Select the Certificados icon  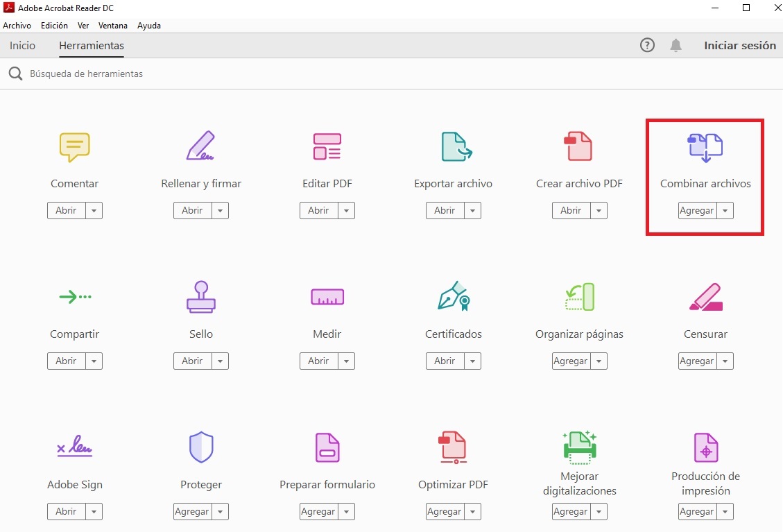[x=453, y=298]
